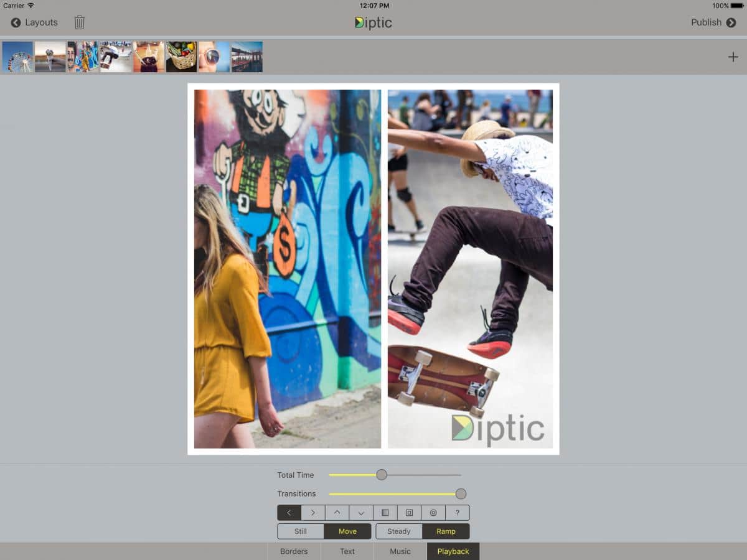The width and height of the screenshot is (747, 560).
Task: Pick the up chevron transition direction
Action: coord(337,513)
